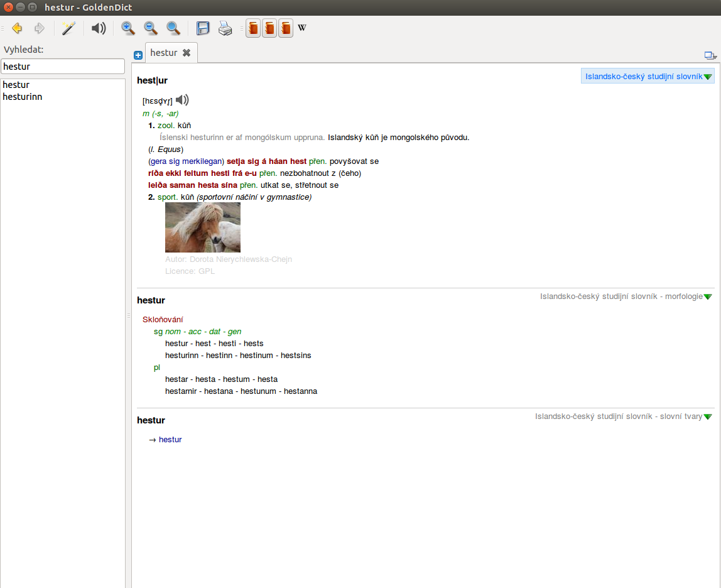This screenshot has height=588, width=721.
Task: Reset zoom with the plain magnifier icon
Action: (173, 28)
